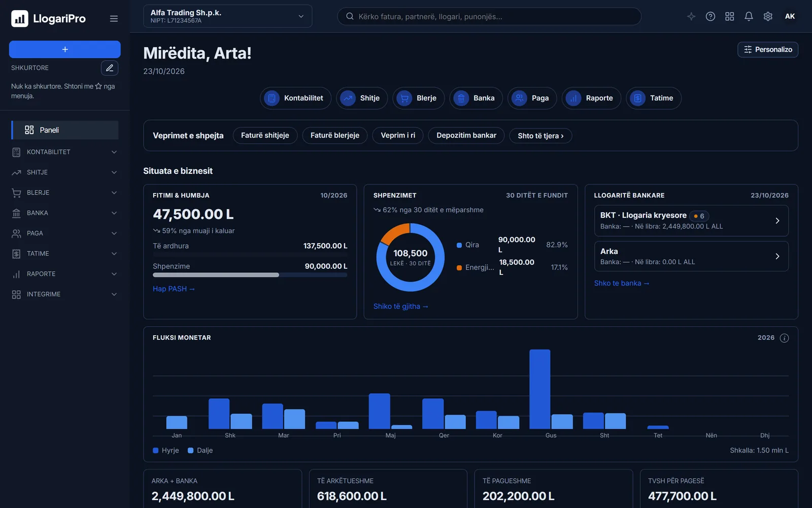Open the AI sparkle assistant icon
Viewport: 812px width, 508px height.
point(691,16)
